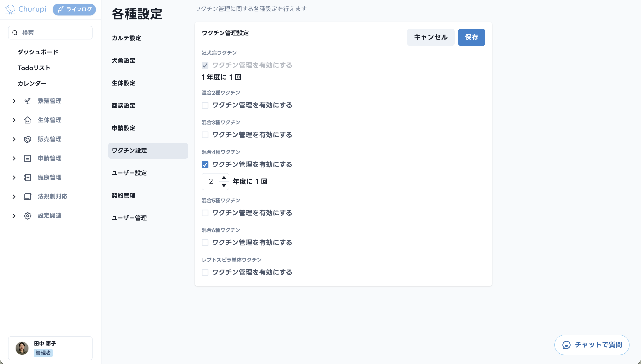641x364 pixels.
Task: Decrease 混合4種 year interval with down arrow
Action: tap(224, 185)
